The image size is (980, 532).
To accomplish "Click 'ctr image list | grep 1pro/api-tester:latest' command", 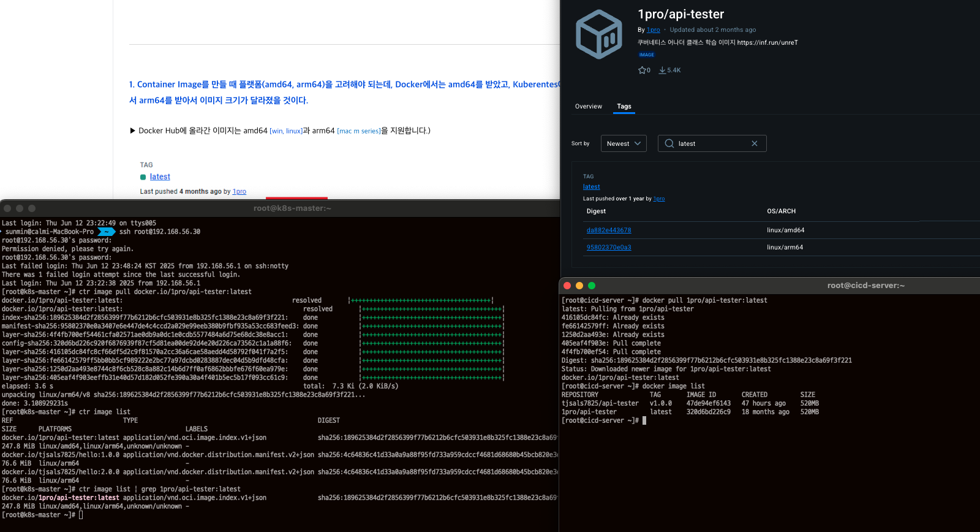I will pyautogui.click(x=160, y=489).
